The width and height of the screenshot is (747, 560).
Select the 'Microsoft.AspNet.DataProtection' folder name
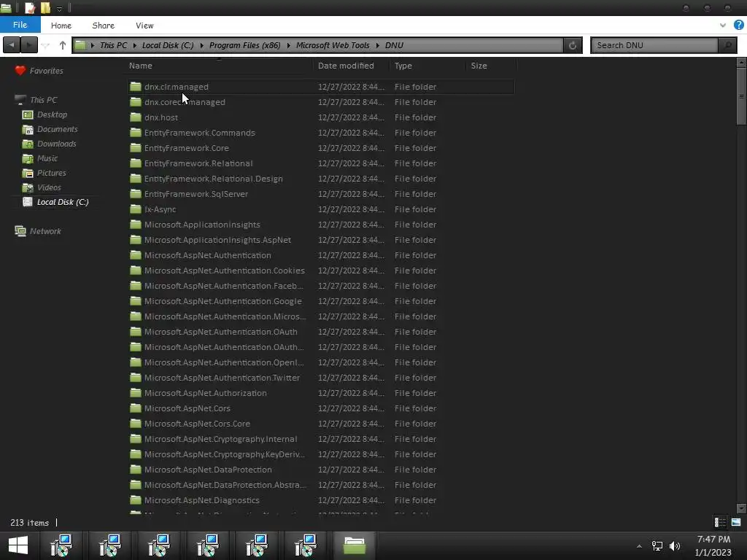(208, 470)
